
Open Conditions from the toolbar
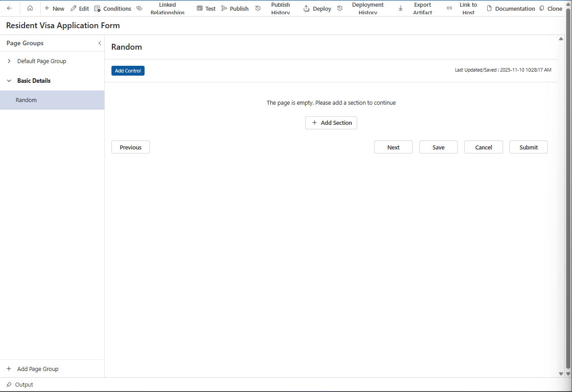coord(113,9)
